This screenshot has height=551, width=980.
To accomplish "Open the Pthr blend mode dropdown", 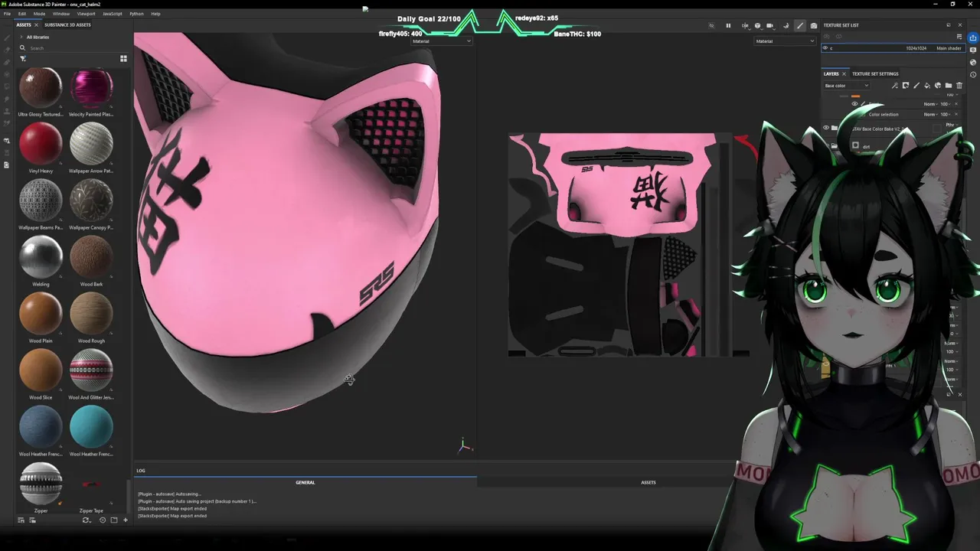I will pyautogui.click(x=951, y=126).
